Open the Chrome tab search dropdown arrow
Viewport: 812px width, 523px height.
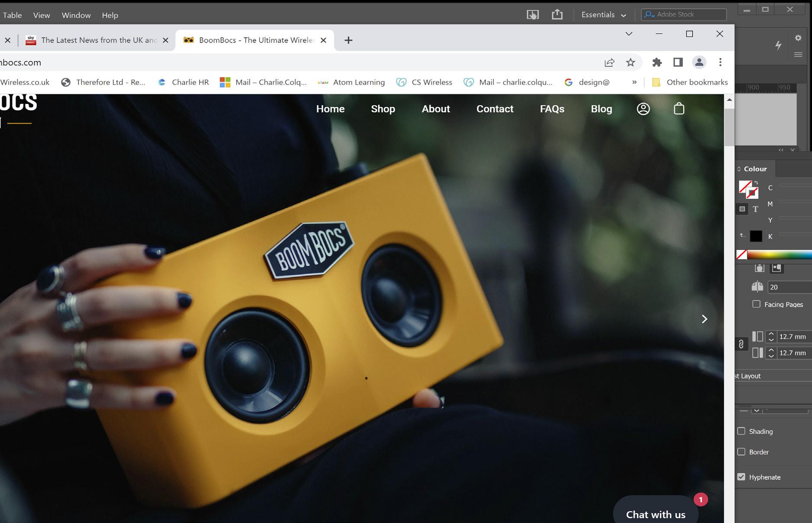(629, 34)
